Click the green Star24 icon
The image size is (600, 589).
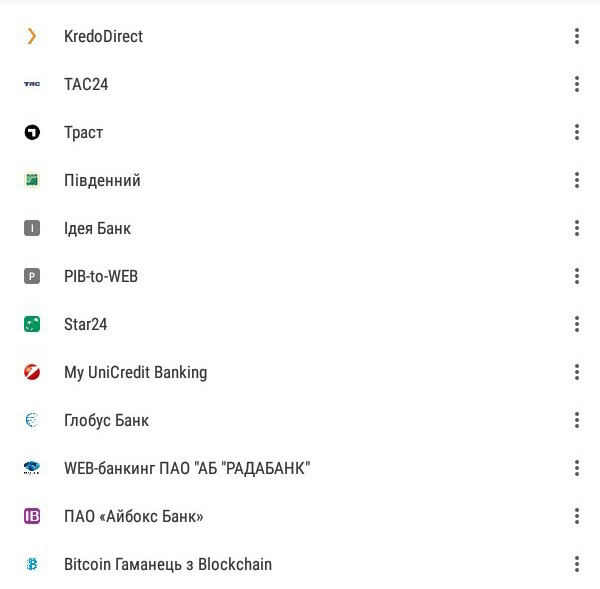(x=32, y=324)
